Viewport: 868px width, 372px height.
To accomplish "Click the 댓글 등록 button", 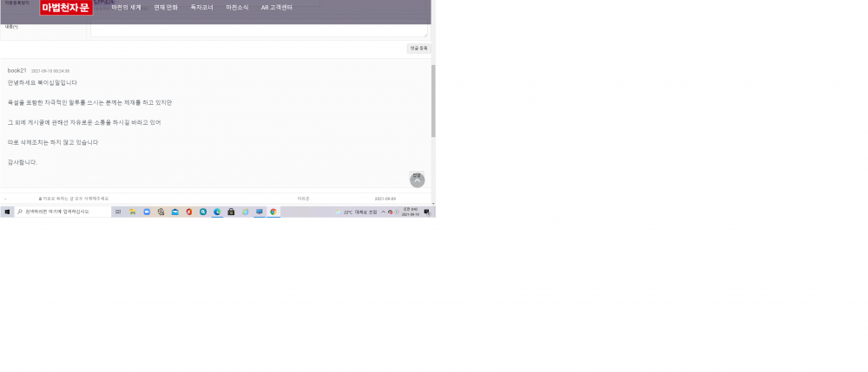I will click(418, 49).
